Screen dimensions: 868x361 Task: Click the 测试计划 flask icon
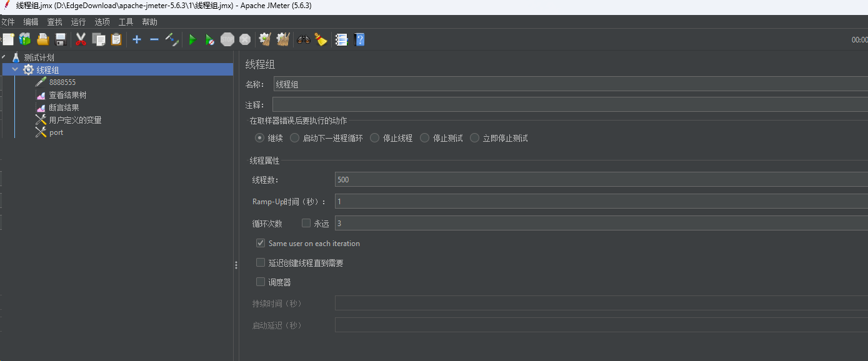tap(16, 57)
